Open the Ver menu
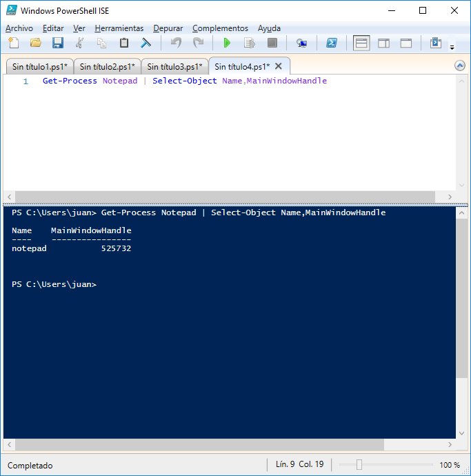471x476 pixels. click(79, 28)
